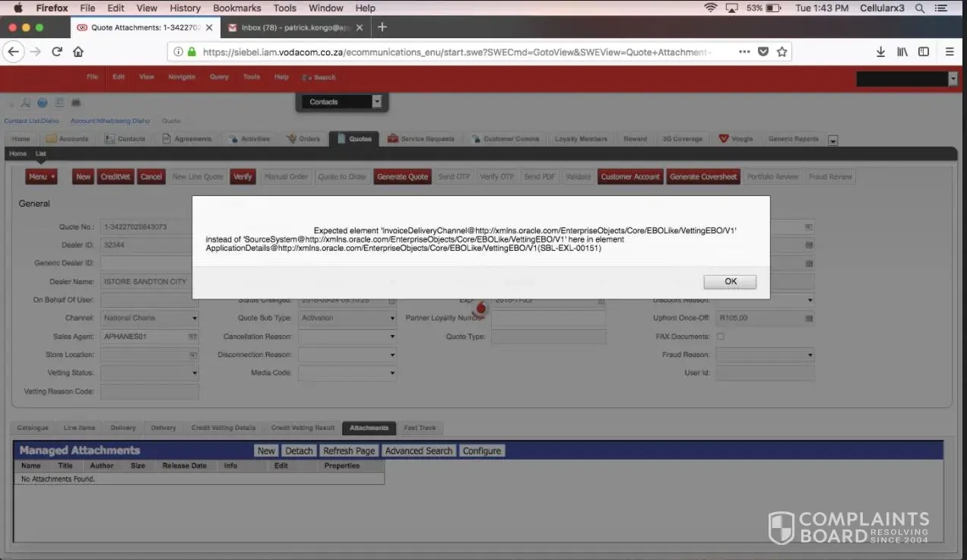The height and width of the screenshot is (560, 967).
Task: Open the top-right black dropdown
Action: tap(953, 79)
